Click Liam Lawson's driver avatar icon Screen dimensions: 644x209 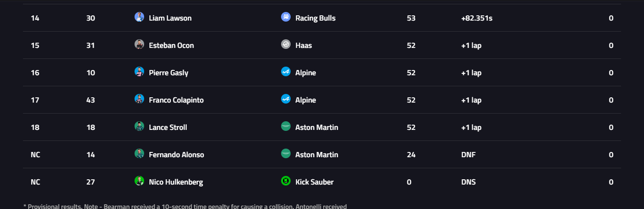(x=139, y=17)
